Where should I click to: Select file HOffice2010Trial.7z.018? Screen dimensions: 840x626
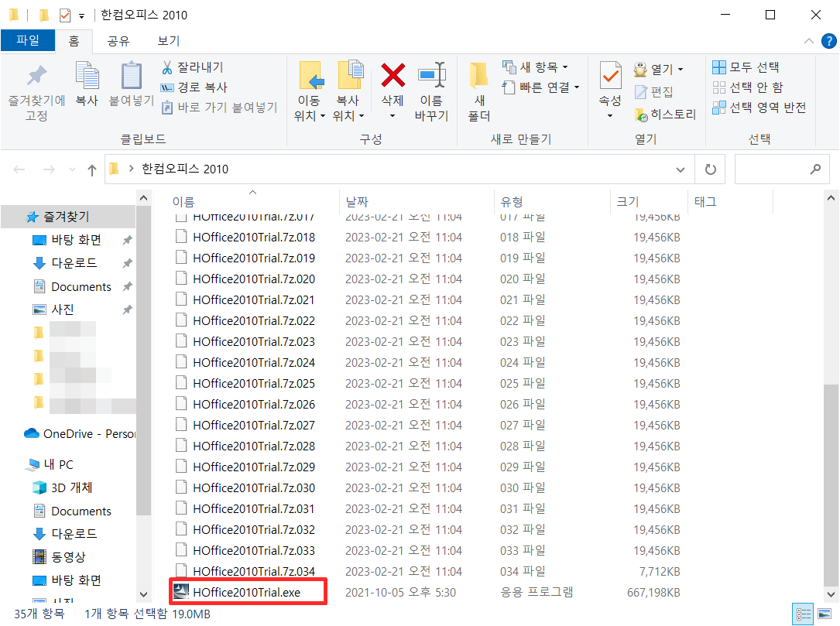[254, 238]
